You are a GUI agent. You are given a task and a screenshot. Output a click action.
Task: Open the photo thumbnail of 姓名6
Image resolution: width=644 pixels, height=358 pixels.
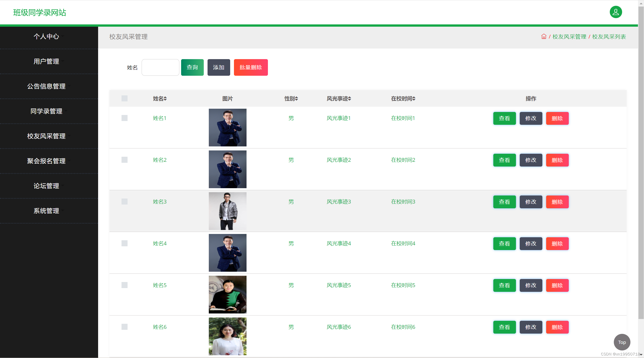[227, 336]
